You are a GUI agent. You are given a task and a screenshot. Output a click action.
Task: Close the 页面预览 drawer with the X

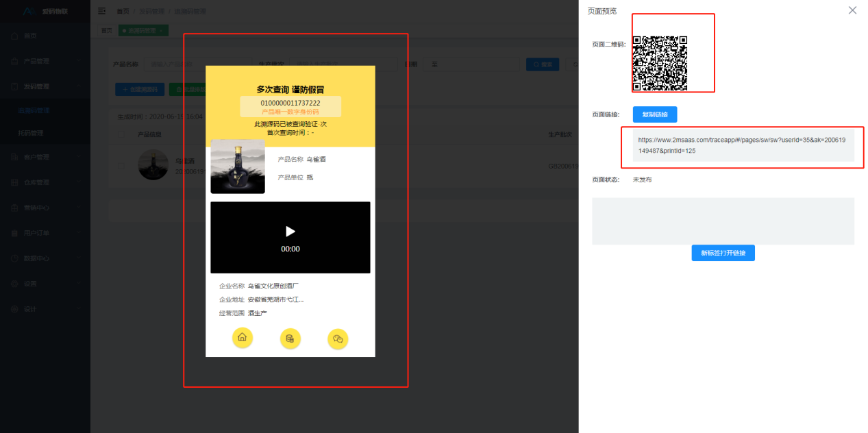pyautogui.click(x=852, y=10)
